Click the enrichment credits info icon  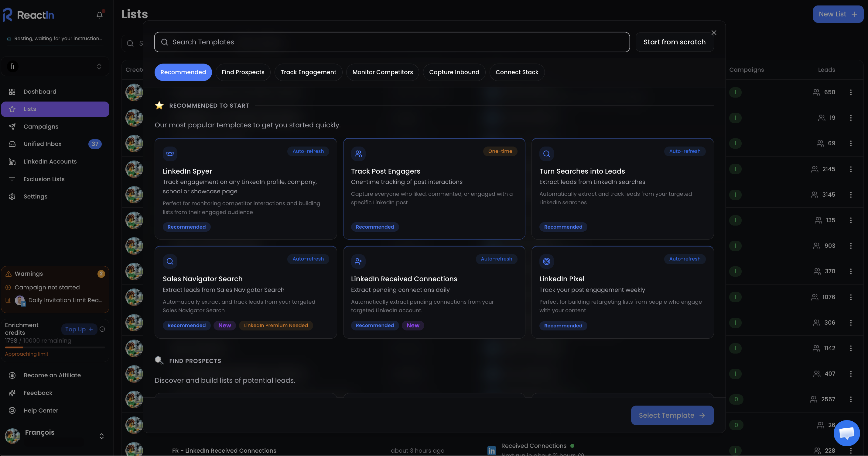pyautogui.click(x=102, y=329)
